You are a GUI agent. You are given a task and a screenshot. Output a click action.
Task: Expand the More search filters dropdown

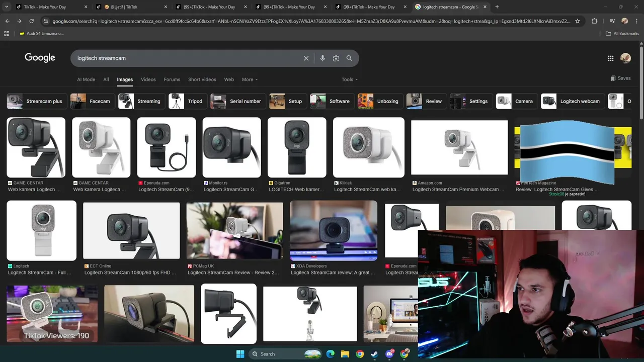[x=250, y=79]
